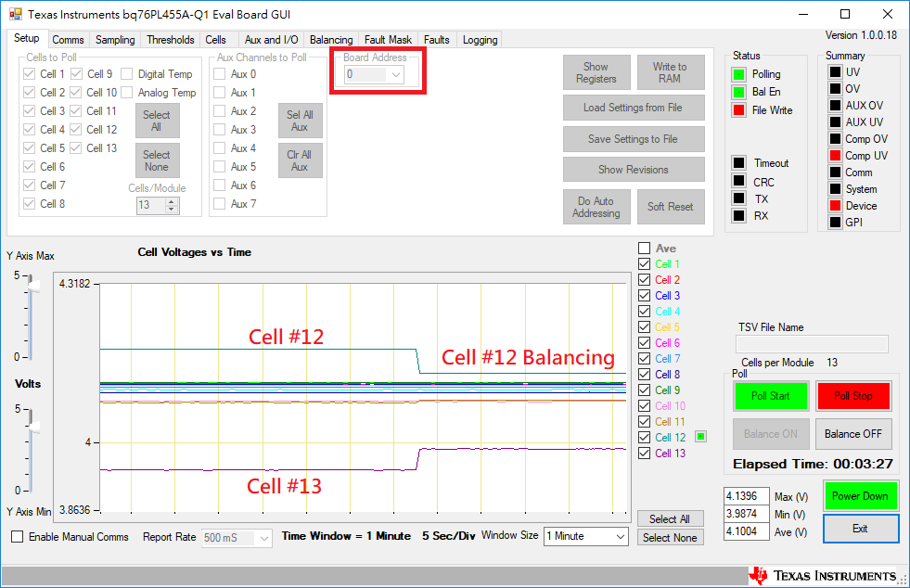Click Show Registers button
The width and height of the screenshot is (910, 588).
point(596,72)
